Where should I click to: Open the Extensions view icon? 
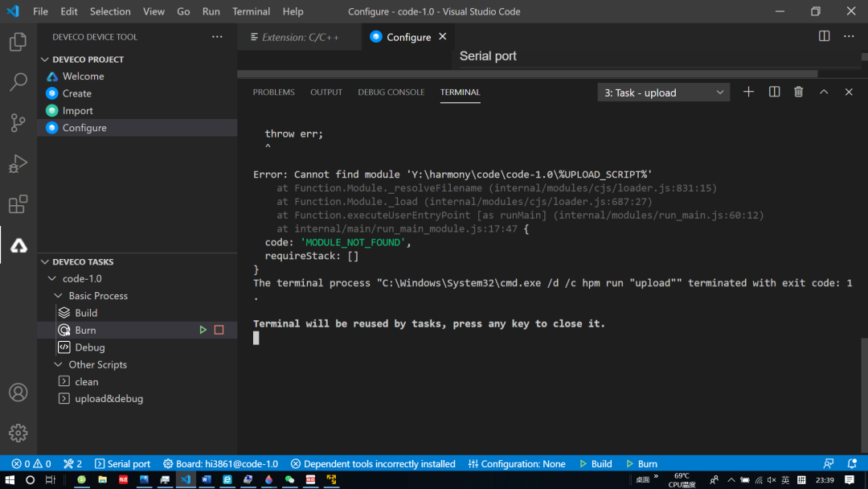click(18, 204)
